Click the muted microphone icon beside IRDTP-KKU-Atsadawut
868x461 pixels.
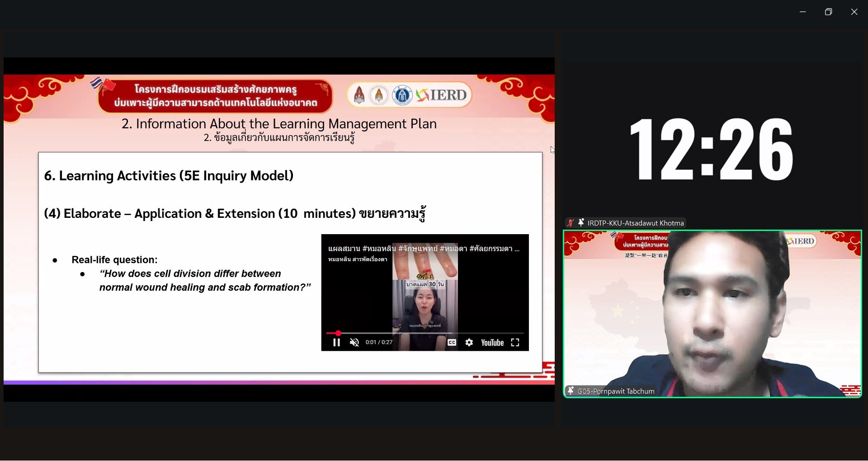point(571,223)
